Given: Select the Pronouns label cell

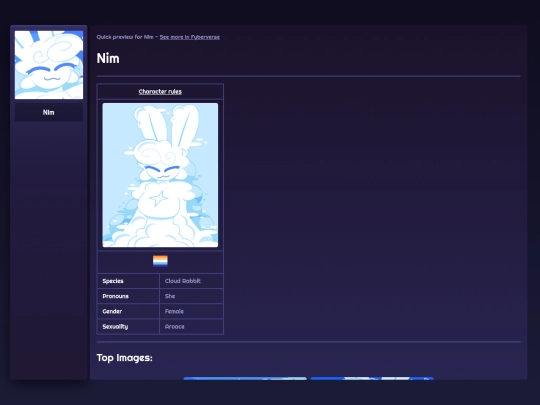Looking at the screenshot, I should coord(128,296).
